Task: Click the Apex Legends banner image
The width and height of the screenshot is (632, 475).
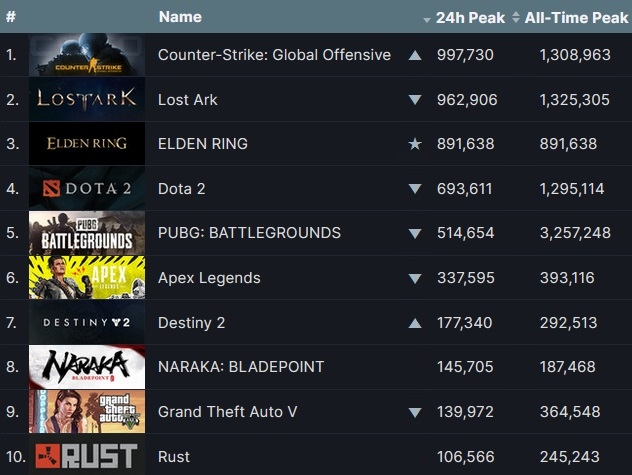Action: tap(86, 278)
